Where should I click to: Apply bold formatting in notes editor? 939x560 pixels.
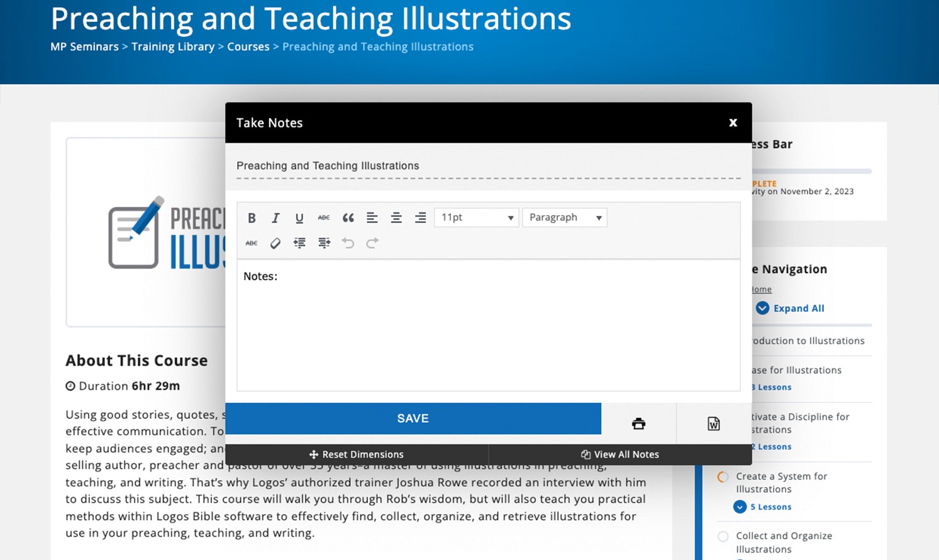(x=252, y=217)
